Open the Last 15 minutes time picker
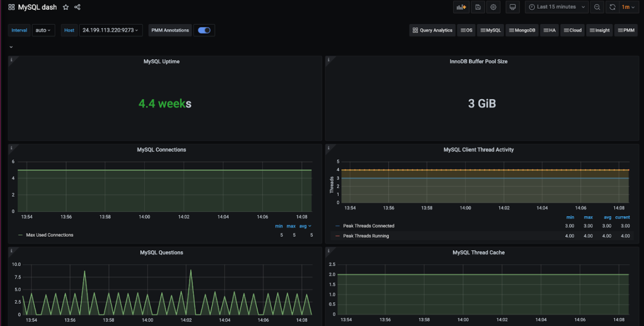The image size is (644, 326). click(x=557, y=7)
